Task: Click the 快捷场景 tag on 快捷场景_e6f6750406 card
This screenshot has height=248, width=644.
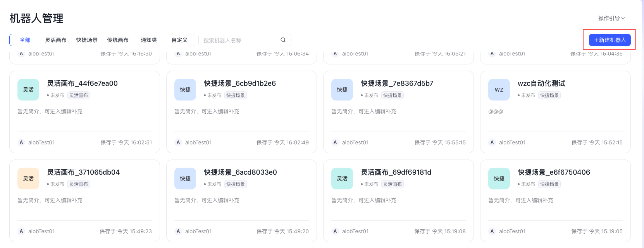Action: click(x=549, y=184)
